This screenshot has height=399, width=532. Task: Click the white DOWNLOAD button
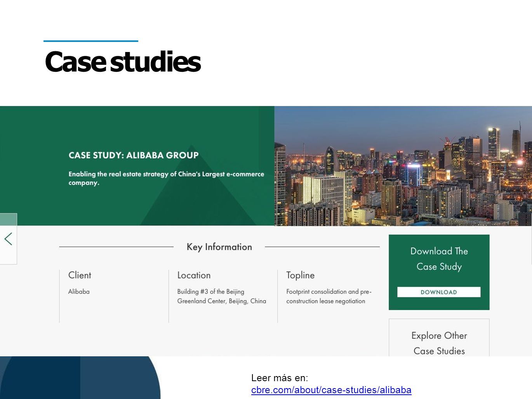439,292
